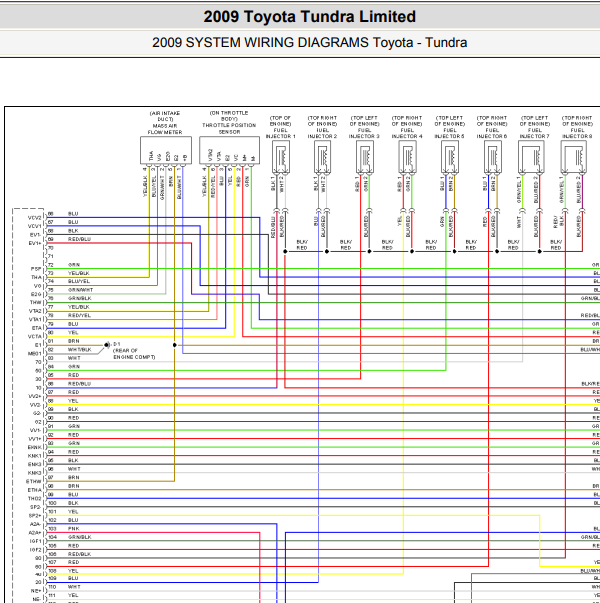The height and width of the screenshot is (603, 600).
Task: Click the THO2 terminal label
Action: click(x=35, y=498)
